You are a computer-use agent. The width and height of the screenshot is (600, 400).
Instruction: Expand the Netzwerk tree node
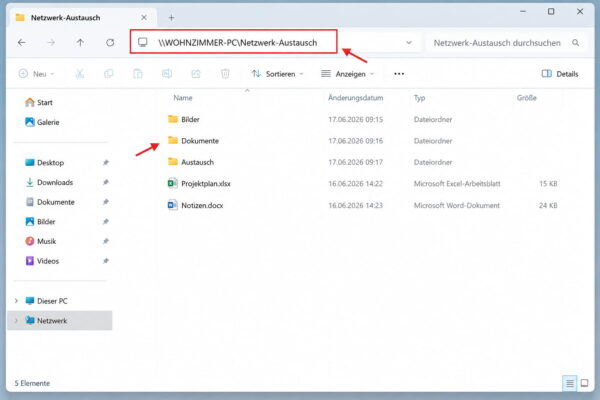[16, 320]
